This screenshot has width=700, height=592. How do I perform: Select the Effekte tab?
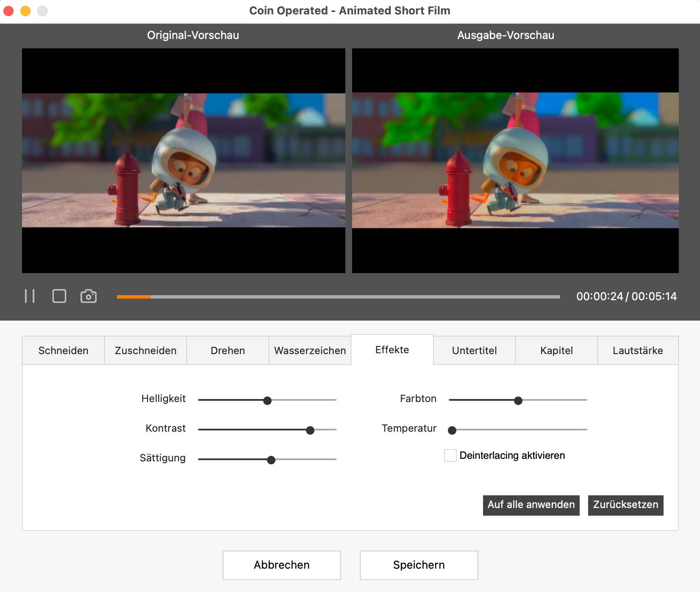click(392, 349)
